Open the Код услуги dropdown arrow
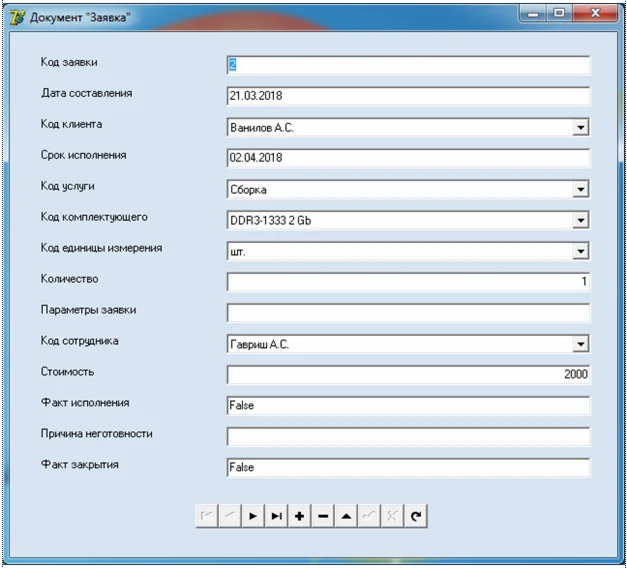Image resolution: width=627 pixels, height=568 pixels. [x=580, y=189]
